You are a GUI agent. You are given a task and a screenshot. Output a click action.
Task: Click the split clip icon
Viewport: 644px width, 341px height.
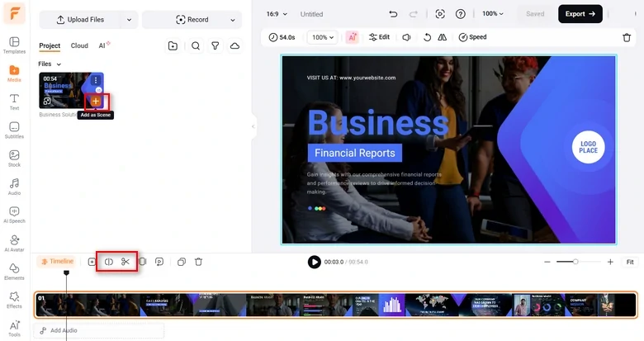[108, 262]
